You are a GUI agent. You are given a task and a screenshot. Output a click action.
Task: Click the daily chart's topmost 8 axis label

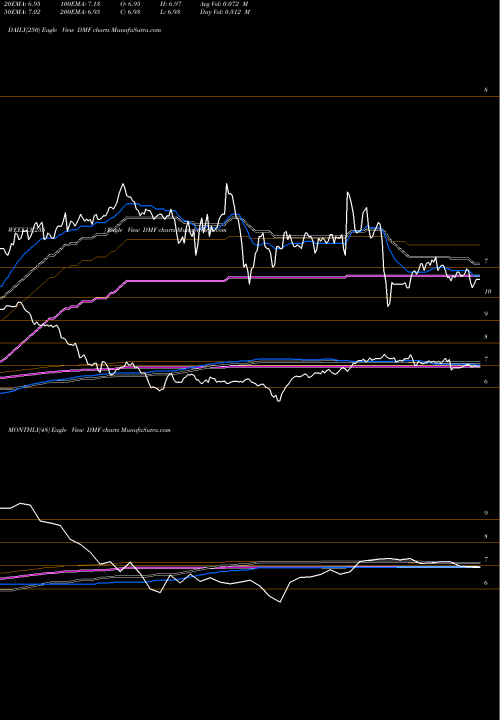coord(486,90)
